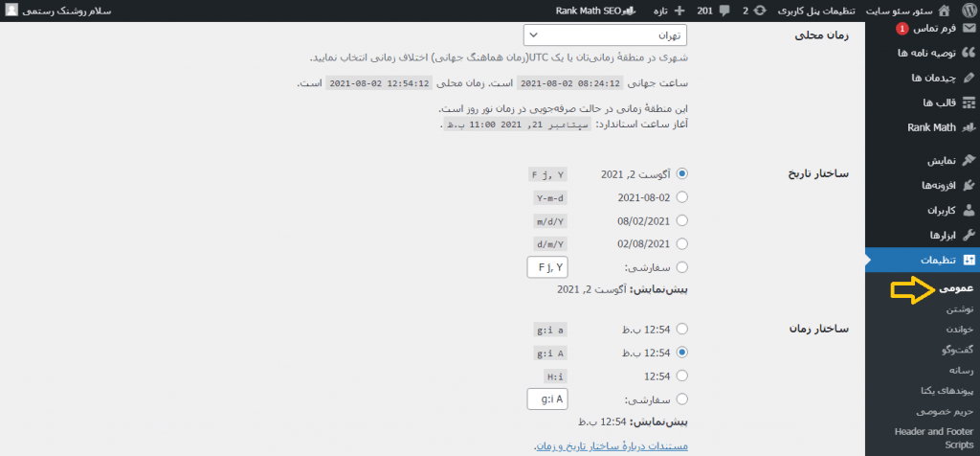The image size is (980, 456).
Task: Click the user icon for کاربران
Action: click(969, 211)
